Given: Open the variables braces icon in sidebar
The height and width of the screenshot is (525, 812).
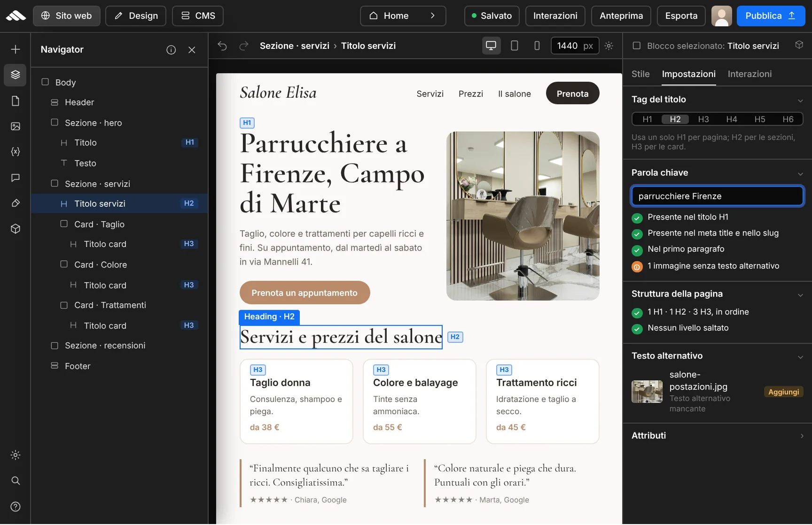Looking at the screenshot, I should [16, 151].
